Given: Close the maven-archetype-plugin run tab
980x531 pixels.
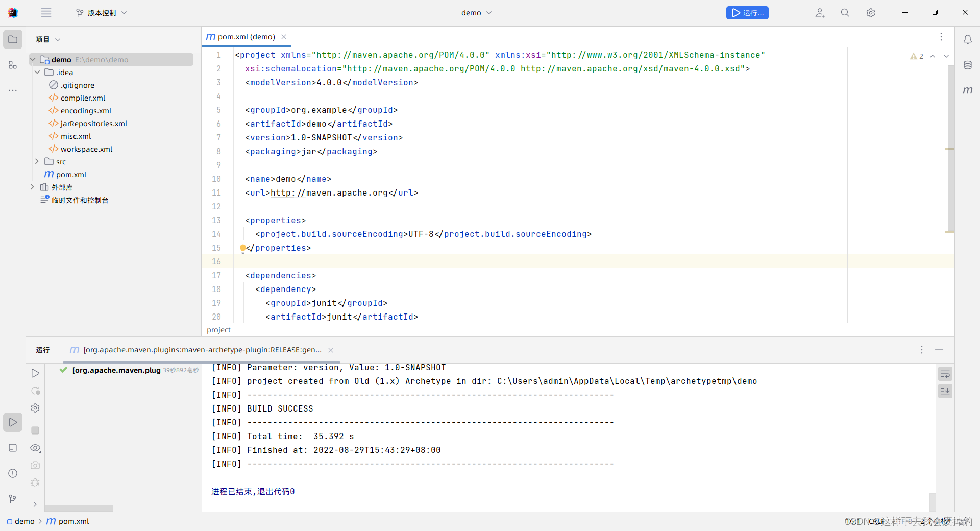Looking at the screenshot, I should 331,350.
